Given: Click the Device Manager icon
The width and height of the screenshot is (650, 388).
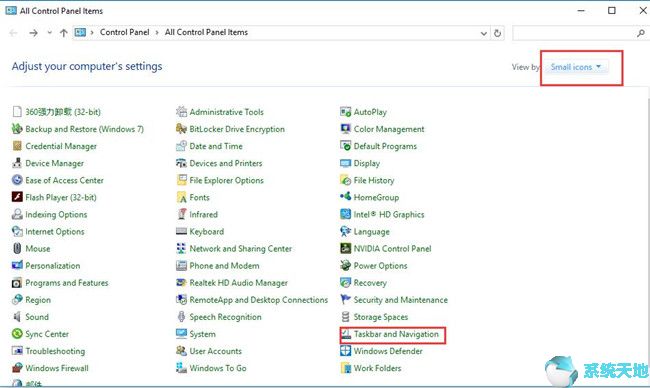Looking at the screenshot, I should [x=17, y=163].
